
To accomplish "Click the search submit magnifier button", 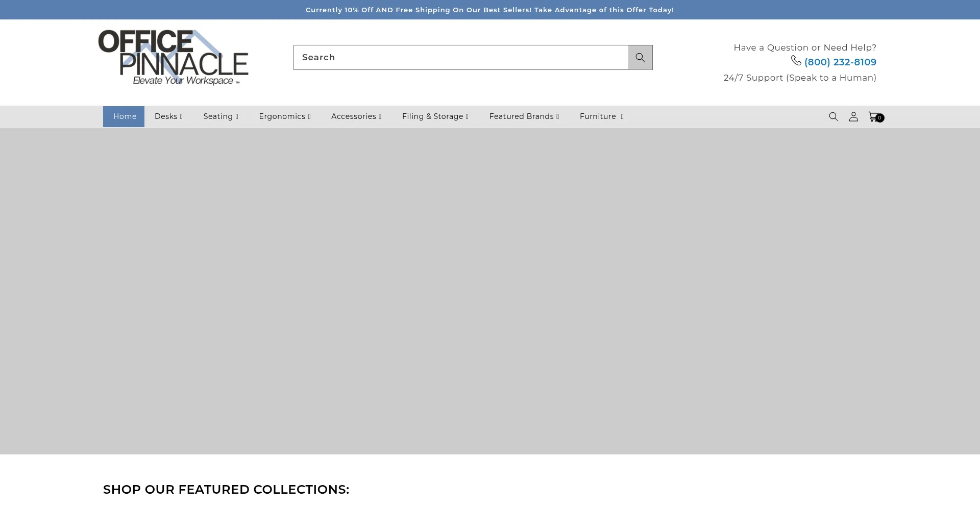I will click(x=640, y=57).
